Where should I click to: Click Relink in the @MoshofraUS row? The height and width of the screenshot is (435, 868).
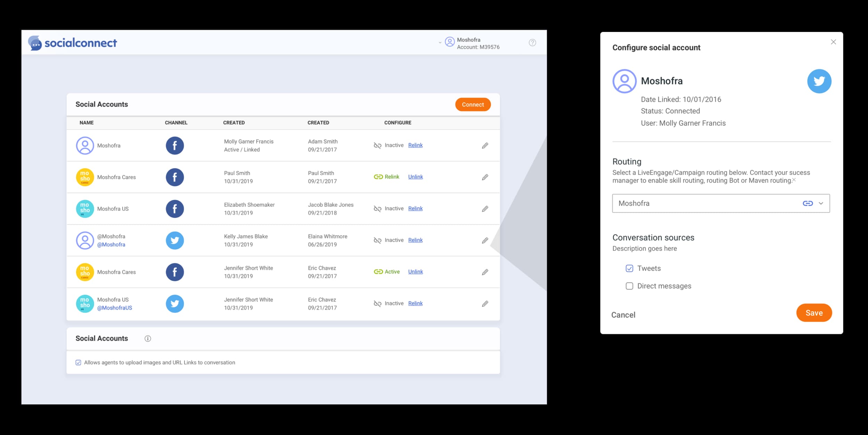415,303
